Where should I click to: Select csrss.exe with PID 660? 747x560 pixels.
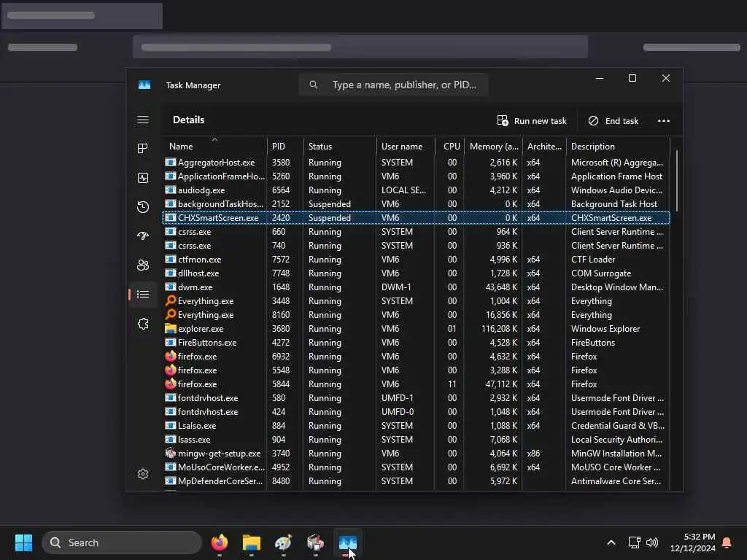417,231
